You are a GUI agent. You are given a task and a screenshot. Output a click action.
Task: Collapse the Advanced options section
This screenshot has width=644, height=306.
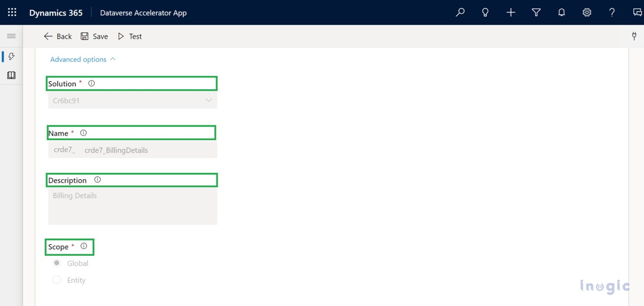(x=82, y=59)
